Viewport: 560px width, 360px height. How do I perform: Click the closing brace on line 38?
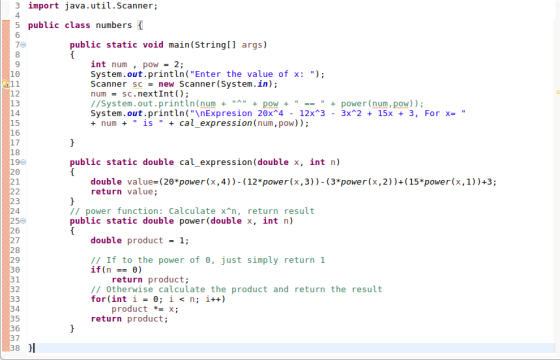click(30, 348)
